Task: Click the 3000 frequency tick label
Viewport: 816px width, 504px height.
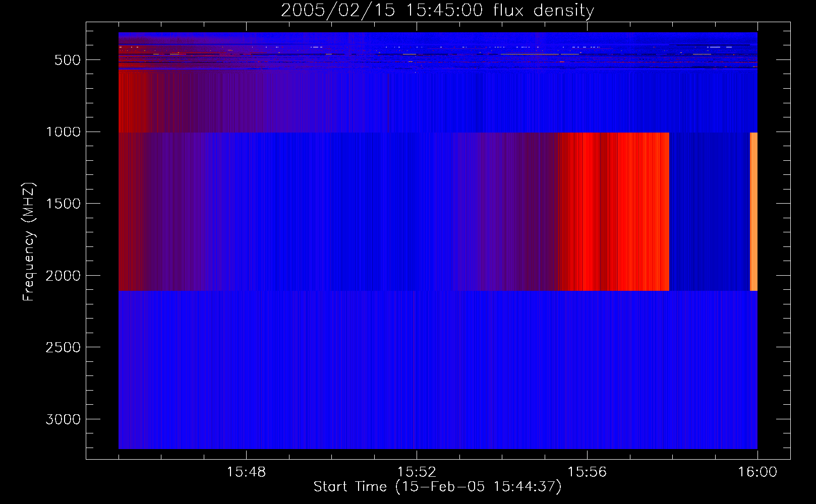Action: point(63,419)
